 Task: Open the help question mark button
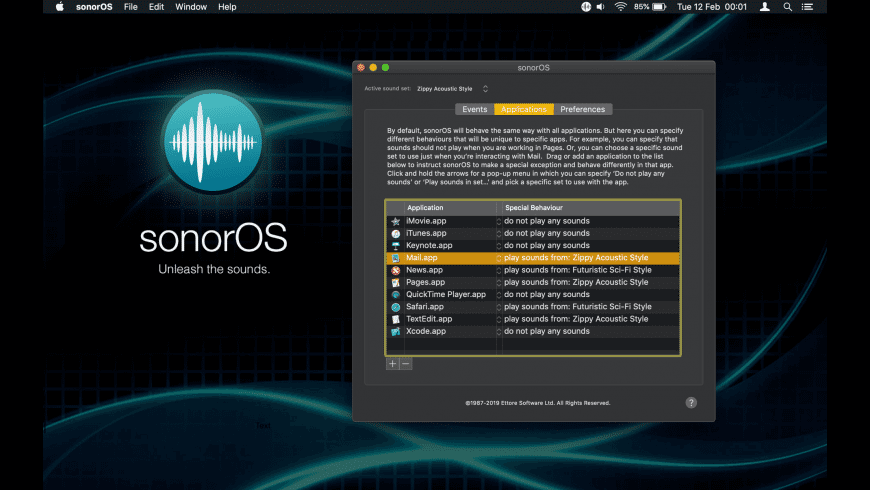coord(691,402)
